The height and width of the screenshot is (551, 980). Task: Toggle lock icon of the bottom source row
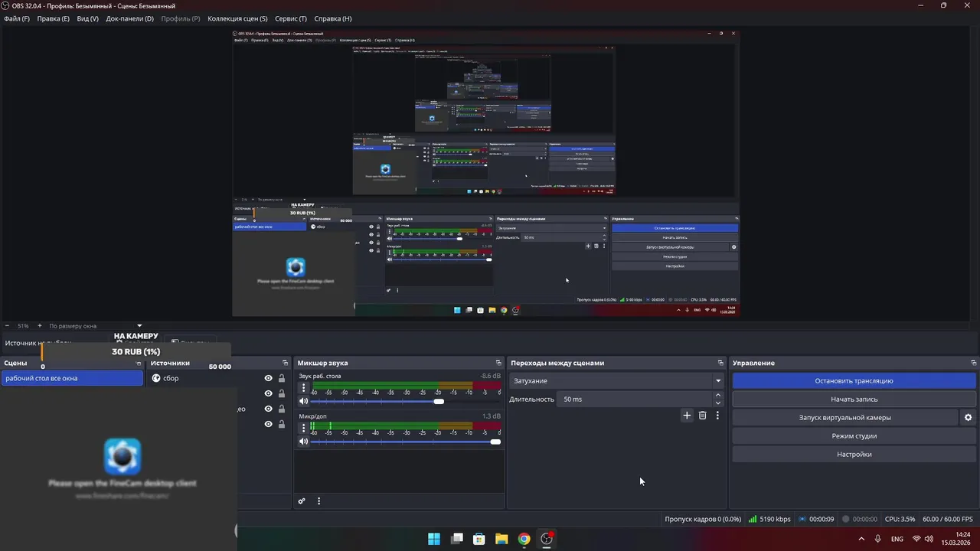[x=282, y=424]
